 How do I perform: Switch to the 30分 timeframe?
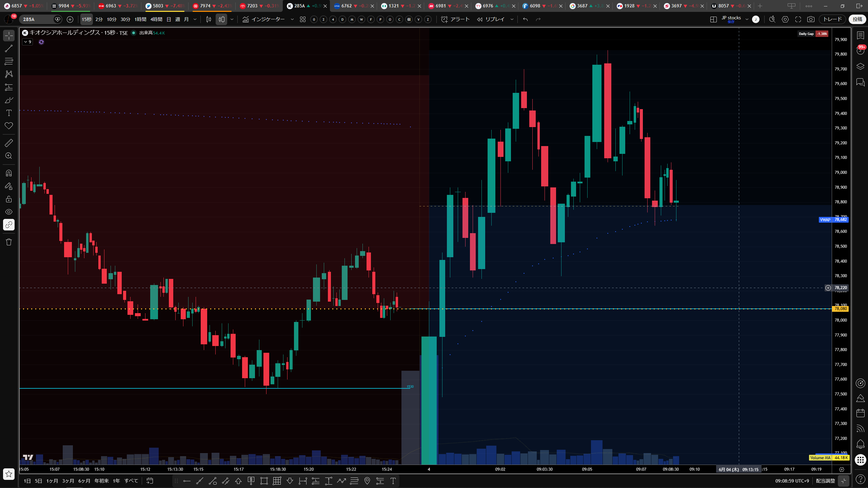pyautogui.click(x=125, y=19)
